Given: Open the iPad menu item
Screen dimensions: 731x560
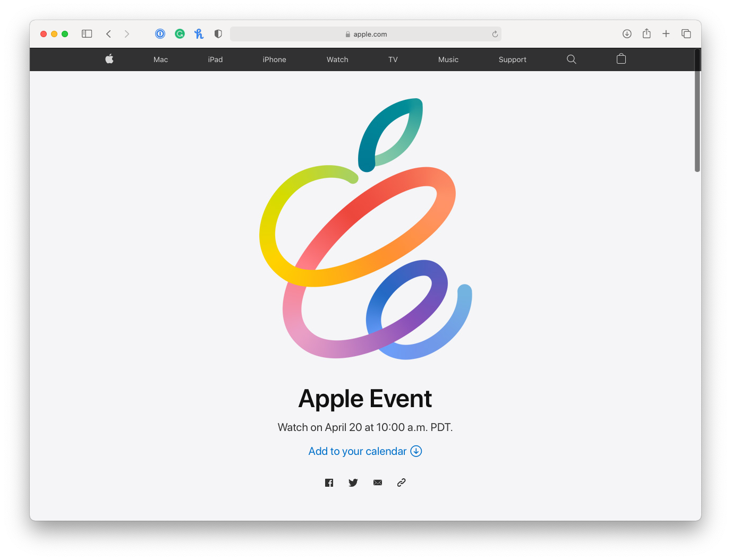Looking at the screenshot, I should [215, 59].
